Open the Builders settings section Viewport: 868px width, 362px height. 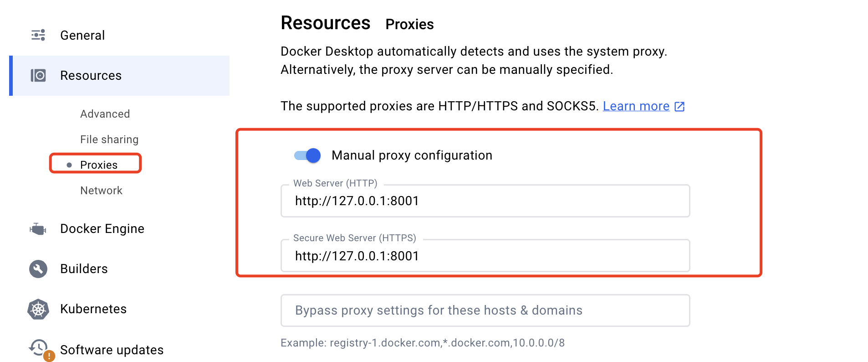click(x=84, y=269)
